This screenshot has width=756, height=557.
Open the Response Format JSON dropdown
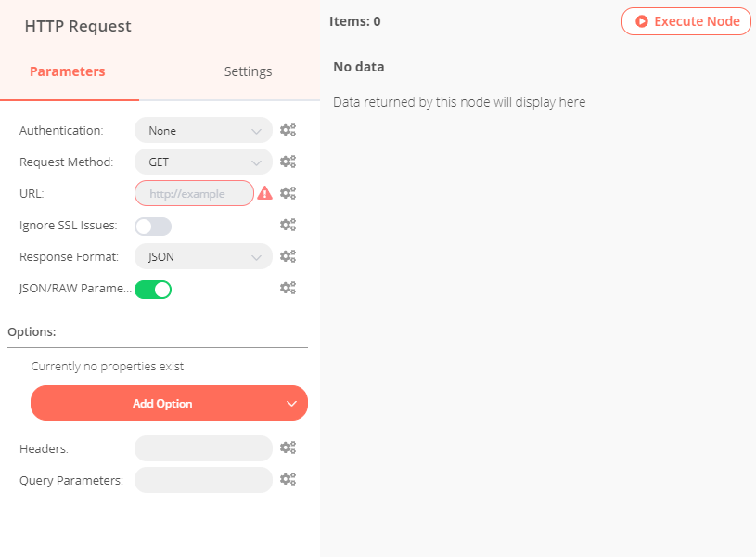(x=203, y=256)
